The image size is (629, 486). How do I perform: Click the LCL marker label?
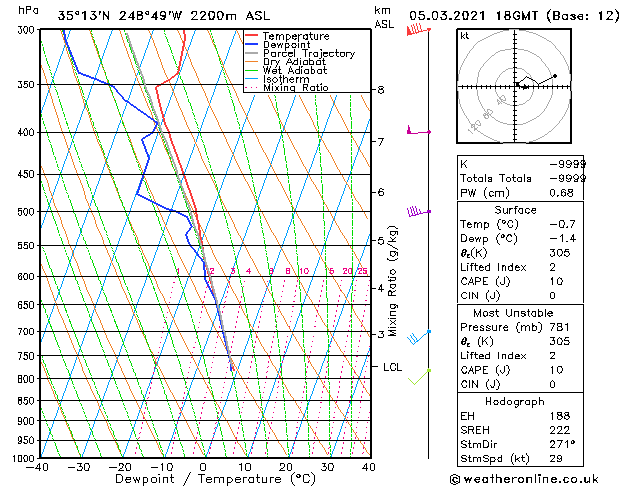392,367
